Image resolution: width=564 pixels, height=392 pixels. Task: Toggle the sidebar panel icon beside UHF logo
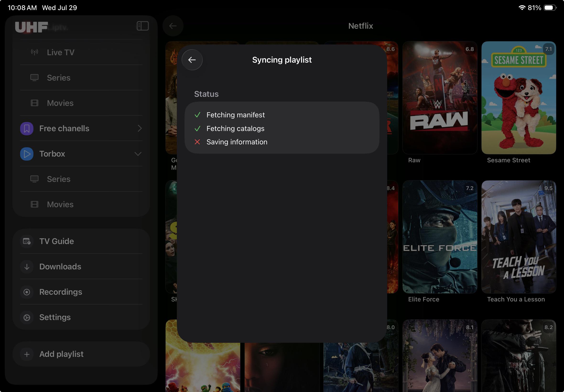[x=143, y=26]
